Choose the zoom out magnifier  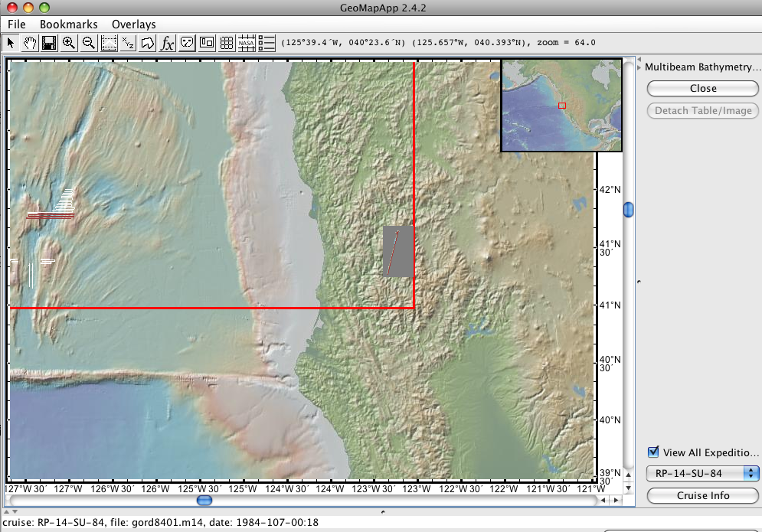coord(89,43)
